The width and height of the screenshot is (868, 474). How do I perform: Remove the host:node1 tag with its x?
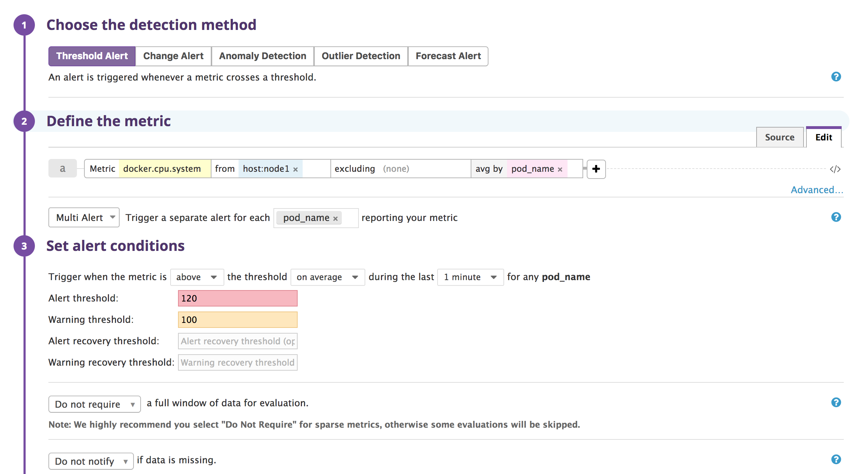pos(296,170)
